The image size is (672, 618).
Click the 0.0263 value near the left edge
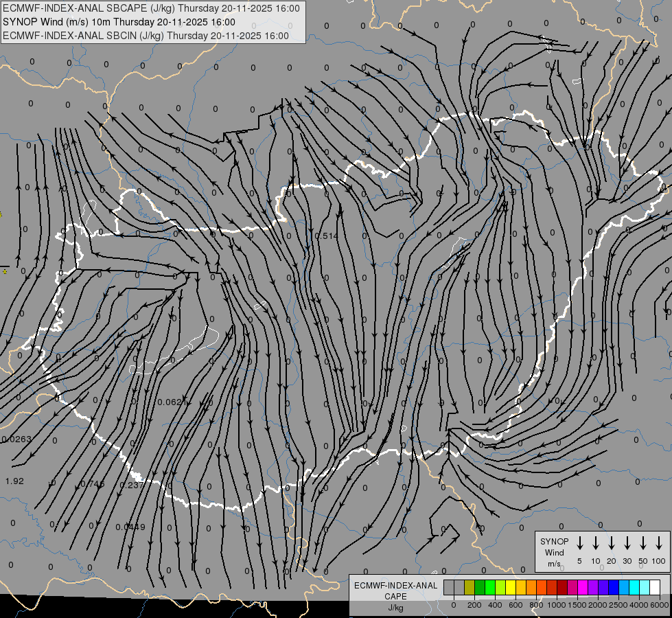click(16, 439)
